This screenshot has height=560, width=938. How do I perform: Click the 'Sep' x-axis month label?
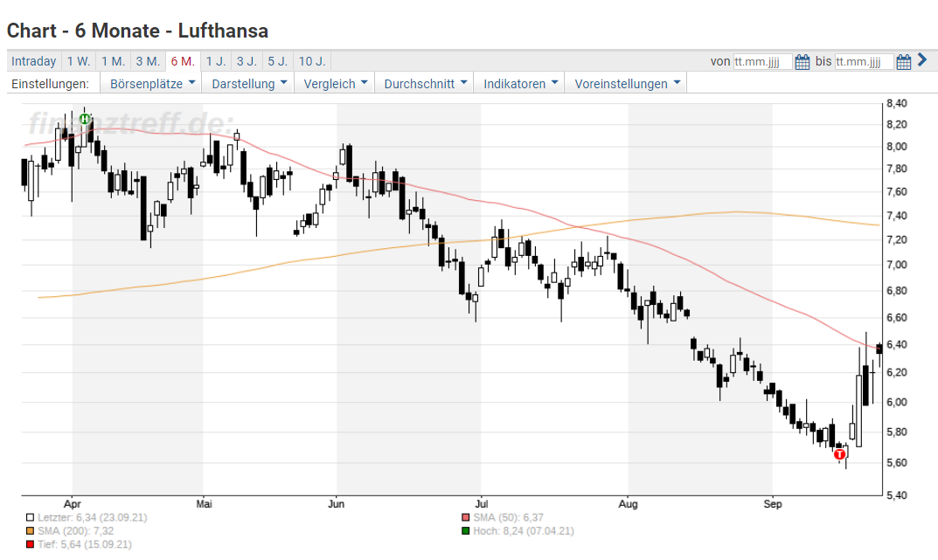[x=772, y=504]
